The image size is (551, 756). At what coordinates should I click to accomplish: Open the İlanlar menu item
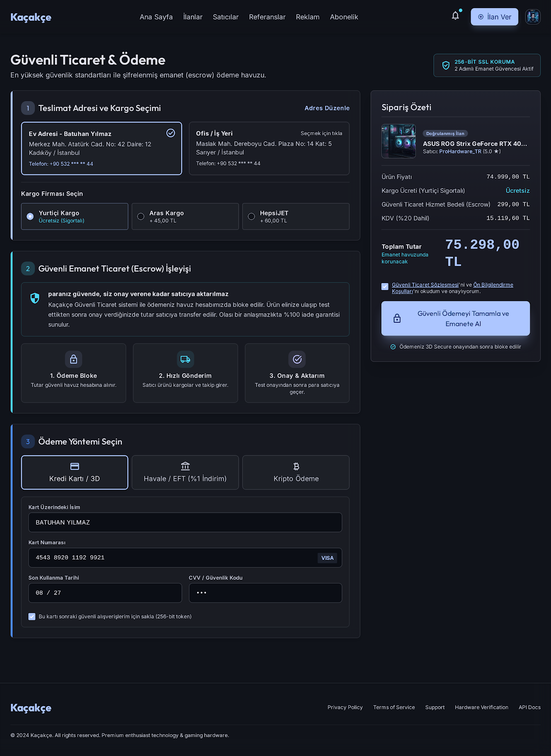193,17
